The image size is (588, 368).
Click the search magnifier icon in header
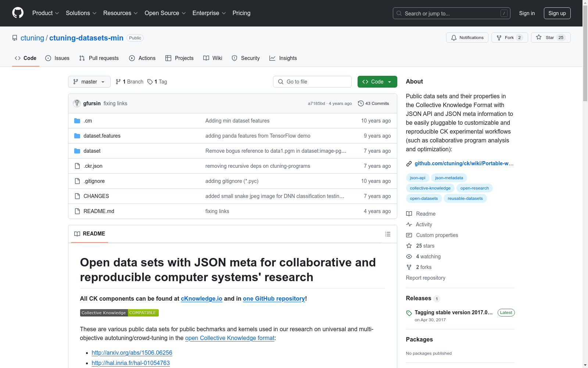click(x=399, y=13)
